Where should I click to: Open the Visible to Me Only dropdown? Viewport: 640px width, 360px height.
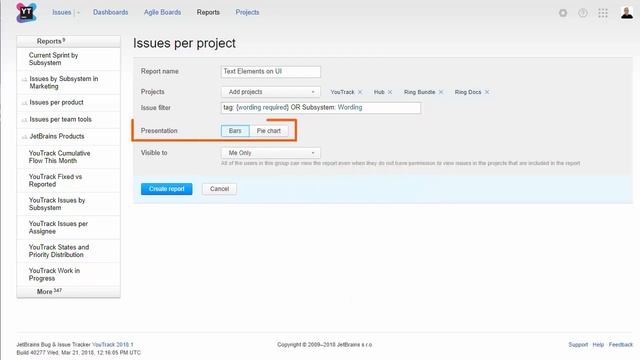coord(271,153)
